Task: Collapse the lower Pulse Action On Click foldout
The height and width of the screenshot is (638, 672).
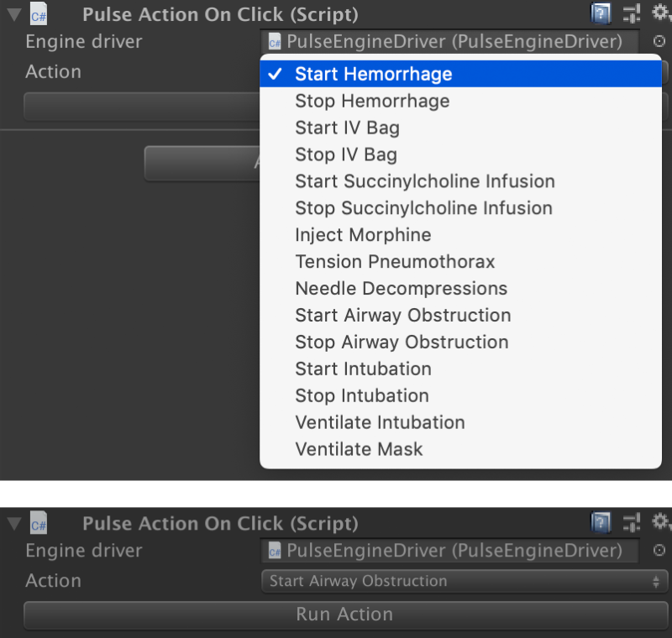Action: [13, 524]
